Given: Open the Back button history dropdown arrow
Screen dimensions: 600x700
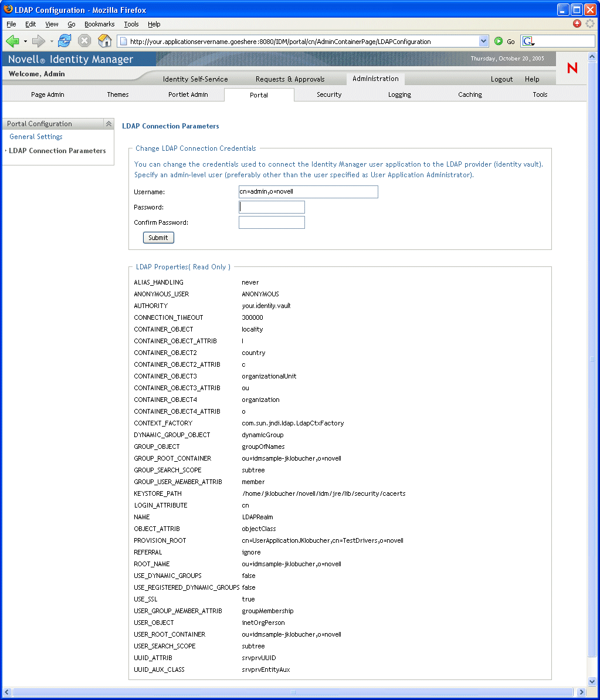Looking at the screenshot, I should [25, 42].
